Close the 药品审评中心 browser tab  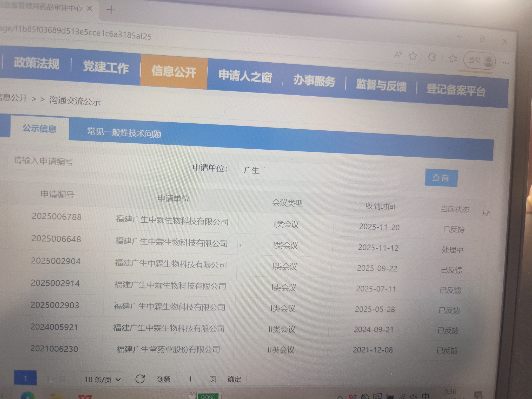(89, 9)
